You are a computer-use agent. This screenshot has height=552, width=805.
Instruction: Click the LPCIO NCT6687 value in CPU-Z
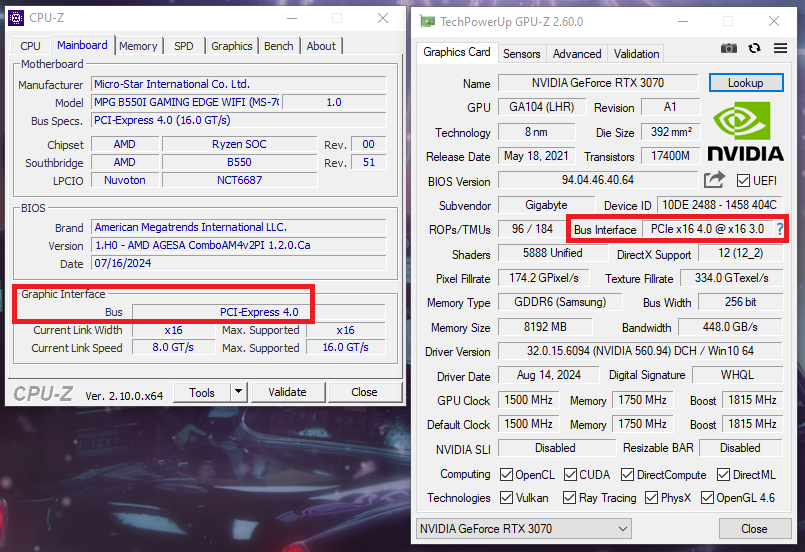240,180
